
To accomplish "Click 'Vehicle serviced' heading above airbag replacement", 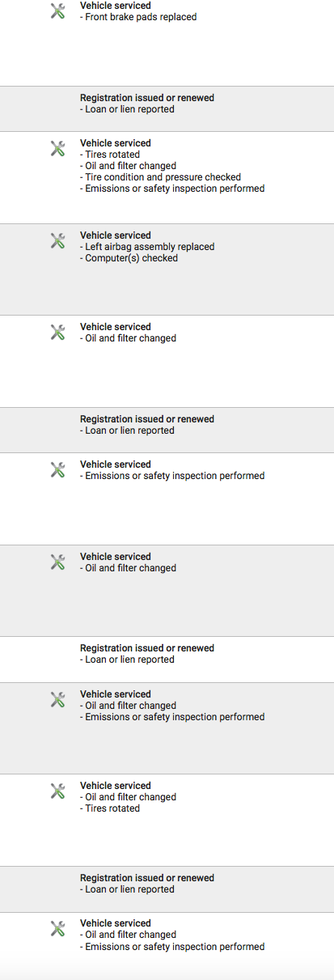I will pyautogui.click(x=116, y=235).
